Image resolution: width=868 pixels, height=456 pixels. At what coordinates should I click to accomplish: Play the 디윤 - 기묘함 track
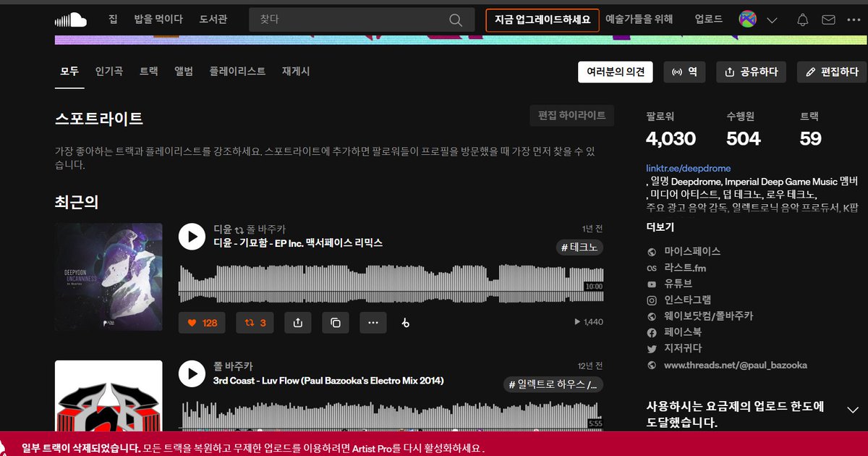(x=192, y=236)
